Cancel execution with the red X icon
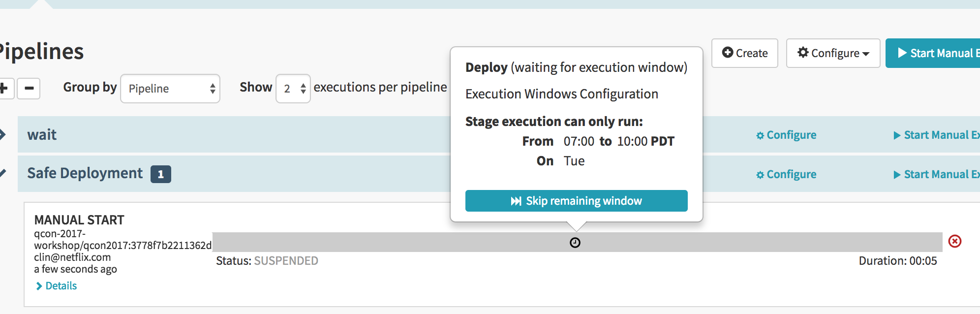980x314 pixels. (x=954, y=241)
